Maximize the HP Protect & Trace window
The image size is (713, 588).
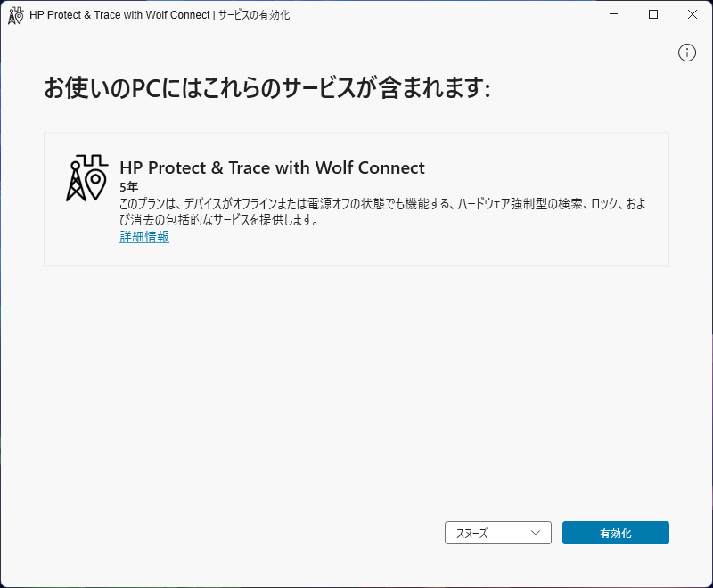[653, 14]
